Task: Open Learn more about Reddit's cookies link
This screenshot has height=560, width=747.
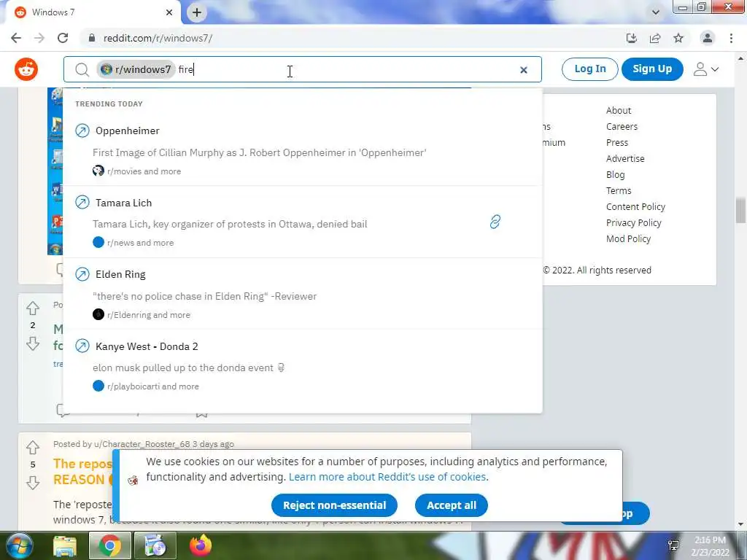Action: (x=388, y=477)
